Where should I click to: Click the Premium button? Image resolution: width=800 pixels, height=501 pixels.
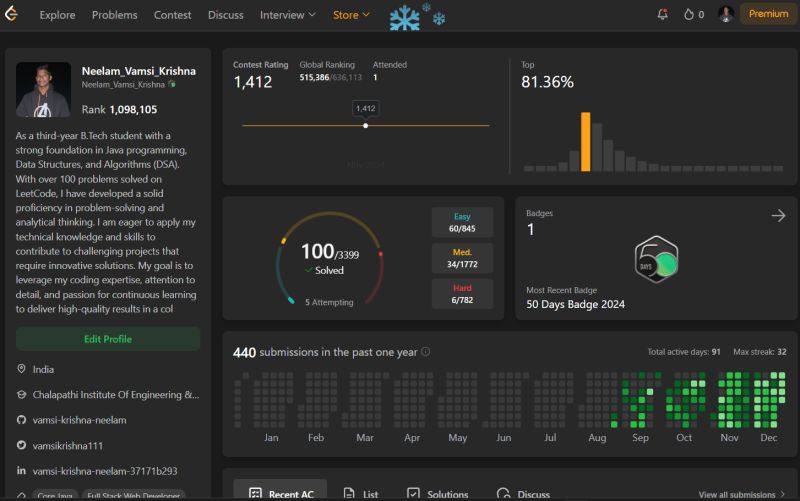tap(768, 14)
